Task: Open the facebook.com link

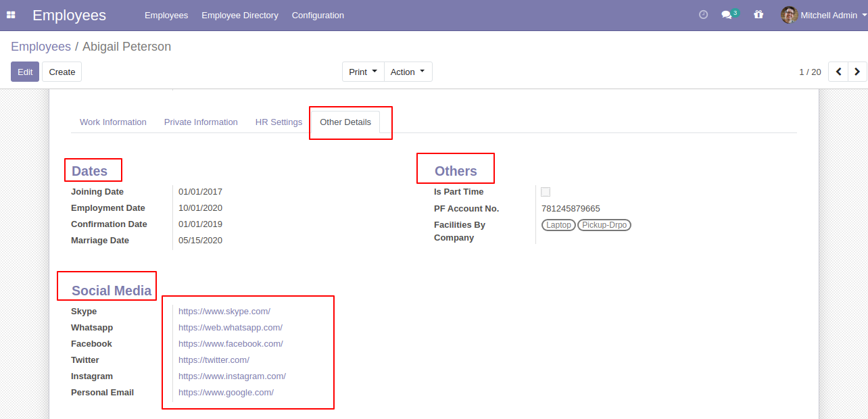Action: coord(231,344)
